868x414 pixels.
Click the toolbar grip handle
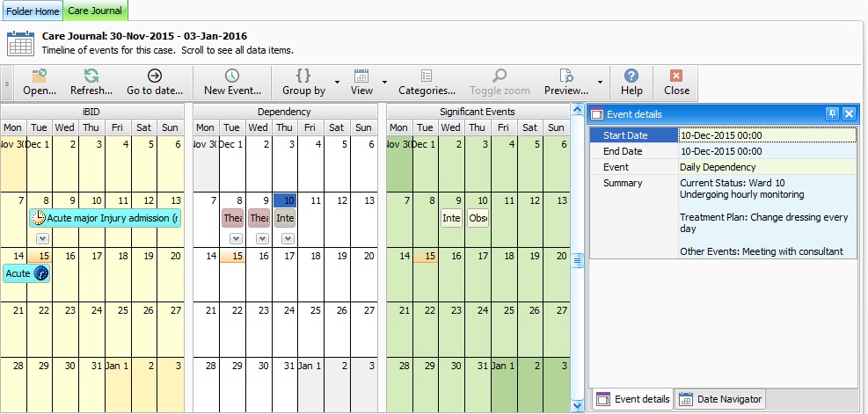pyautogui.click(x=7, y=84)
